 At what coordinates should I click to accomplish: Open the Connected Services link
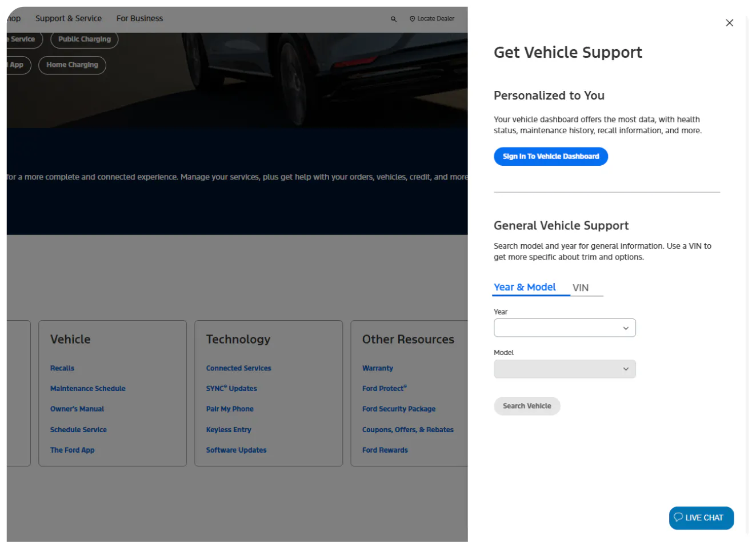coord(238,368)
